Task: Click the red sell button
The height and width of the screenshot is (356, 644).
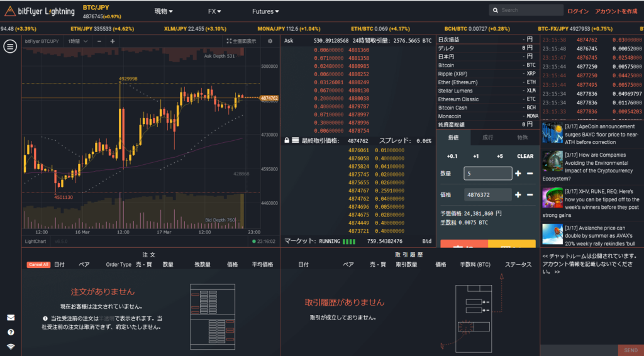Action: [464, 243]
